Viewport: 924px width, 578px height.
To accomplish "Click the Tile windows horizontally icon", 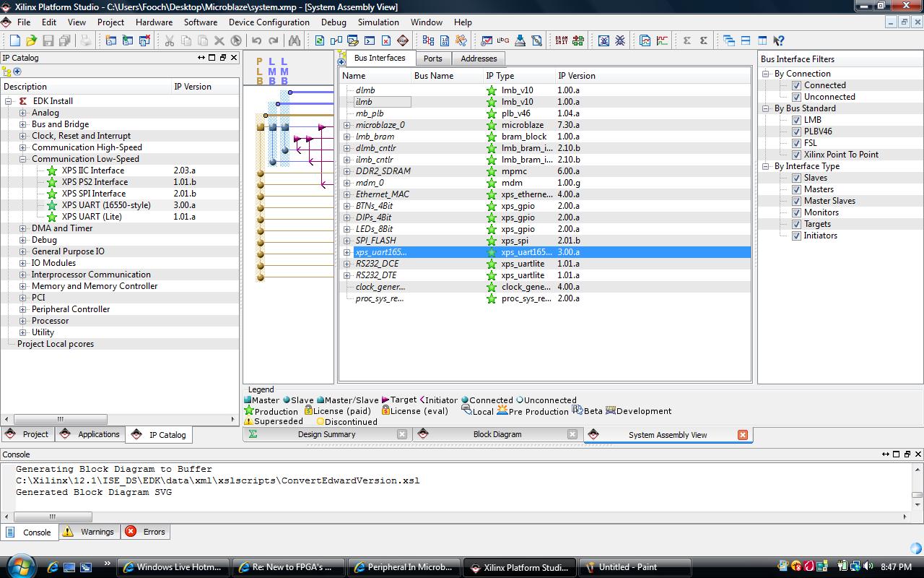I will click(x=746, y=40).
